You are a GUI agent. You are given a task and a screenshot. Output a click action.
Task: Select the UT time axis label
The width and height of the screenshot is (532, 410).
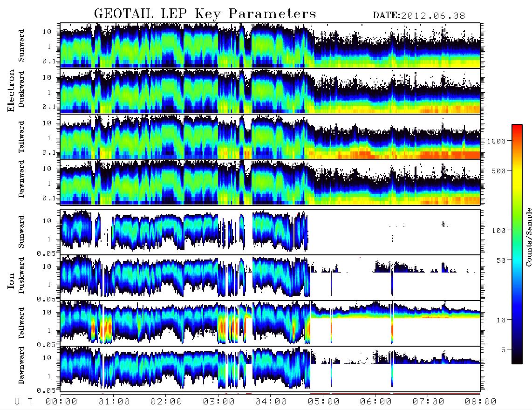(23, 402)
